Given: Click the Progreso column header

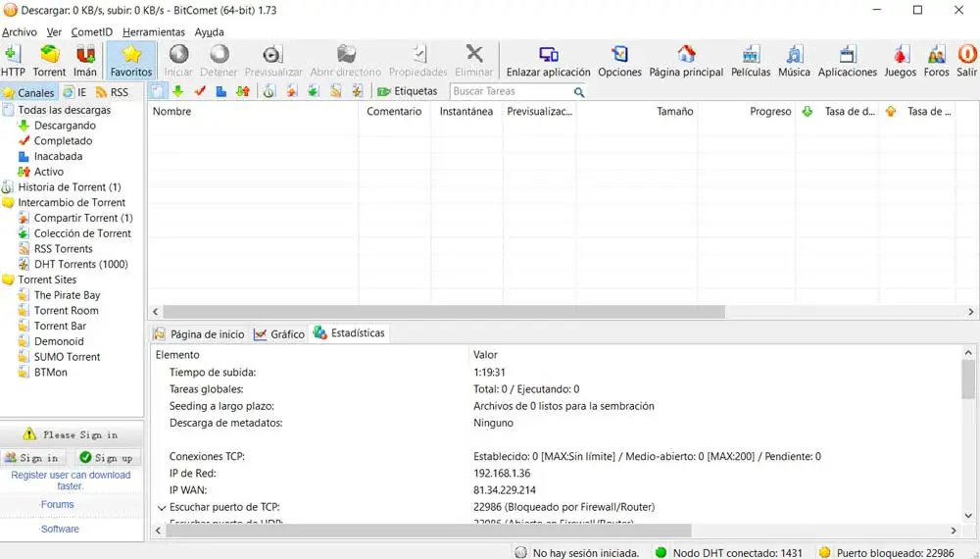Looking at the screenshot, I should [746, 111].
